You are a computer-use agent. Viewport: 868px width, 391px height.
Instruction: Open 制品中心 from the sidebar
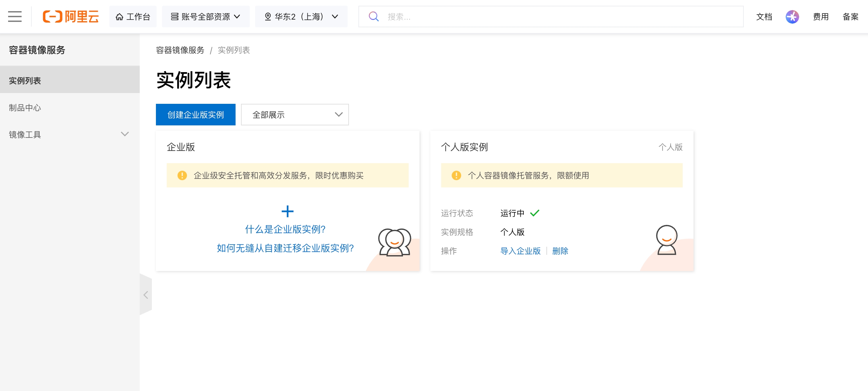pyautogui.click(x=25, y=108)
